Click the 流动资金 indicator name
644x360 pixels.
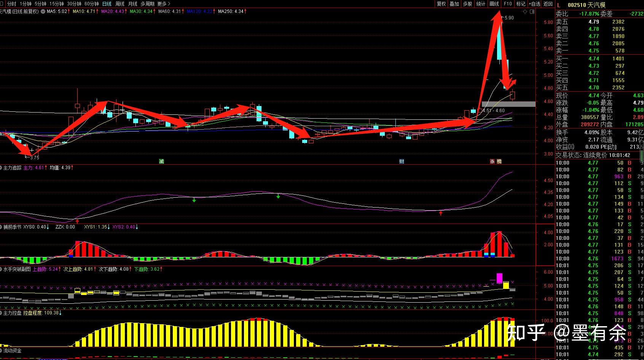pos(12,350)
